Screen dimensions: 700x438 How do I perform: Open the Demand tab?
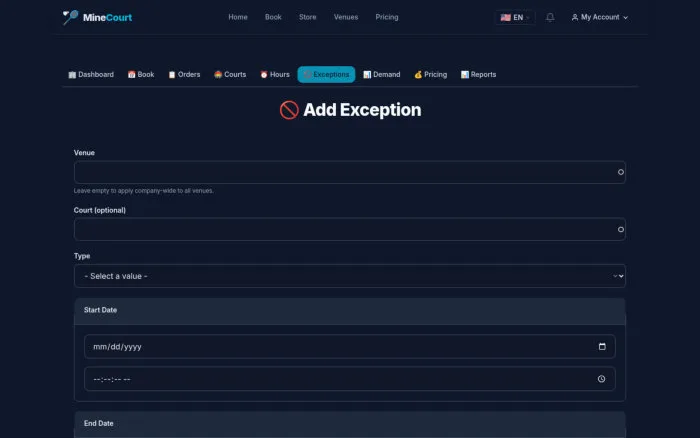tap(382, 75)
